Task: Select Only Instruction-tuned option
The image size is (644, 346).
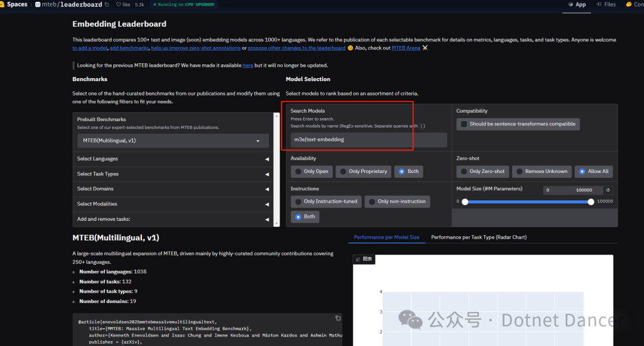Action: 326,202
